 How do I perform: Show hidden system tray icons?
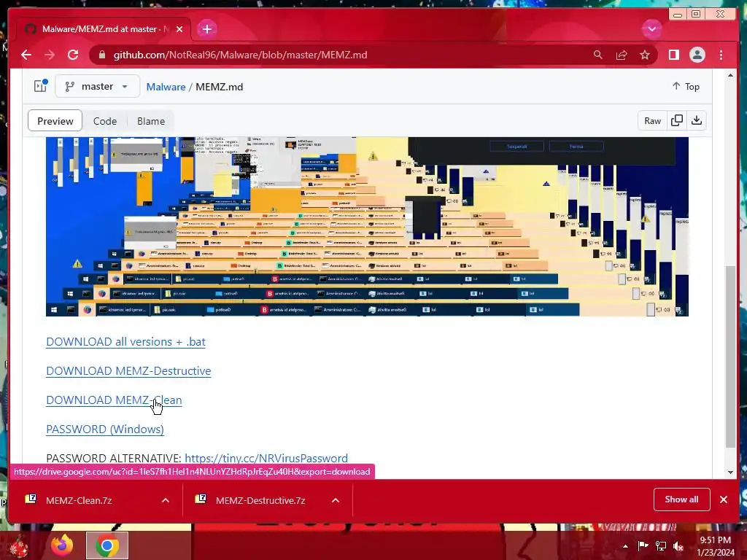(x=625, y=546)
